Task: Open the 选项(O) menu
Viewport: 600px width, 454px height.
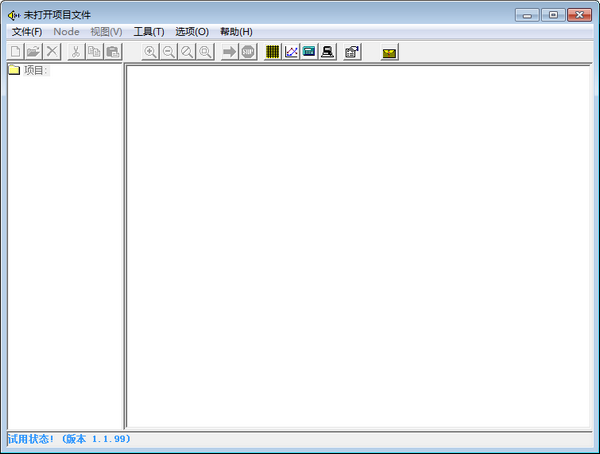Action: tap(192, 32)
